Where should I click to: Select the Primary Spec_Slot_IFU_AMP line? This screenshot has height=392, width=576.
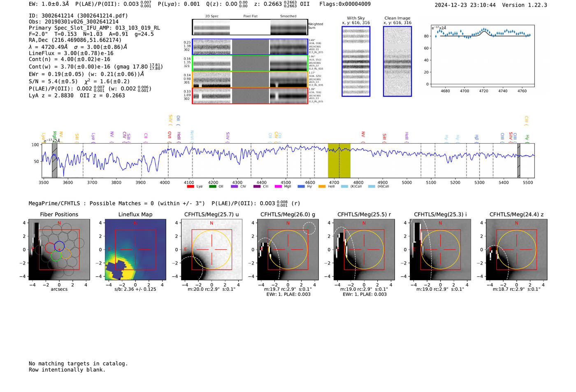[x=95, y=28]
